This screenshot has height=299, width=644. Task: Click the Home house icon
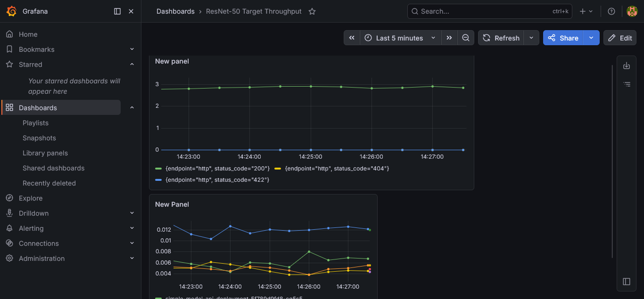coord(9,34)
